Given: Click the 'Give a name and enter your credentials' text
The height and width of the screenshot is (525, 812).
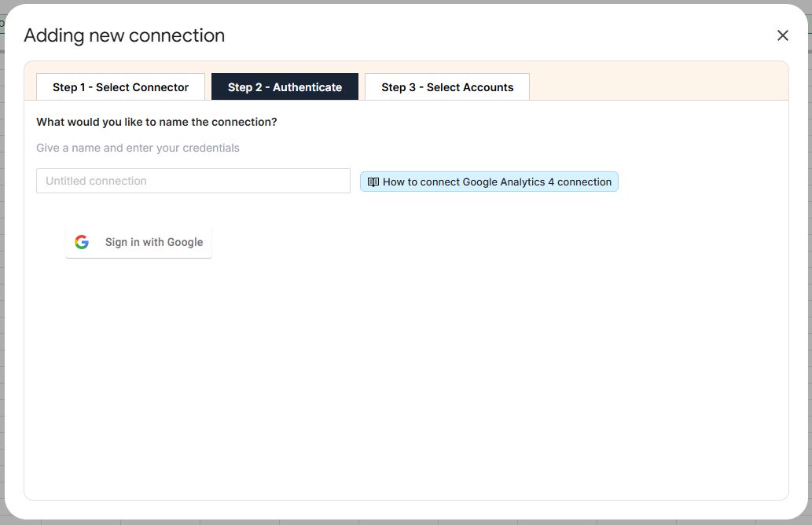Looking at the screenshot, I should point(138,148).
